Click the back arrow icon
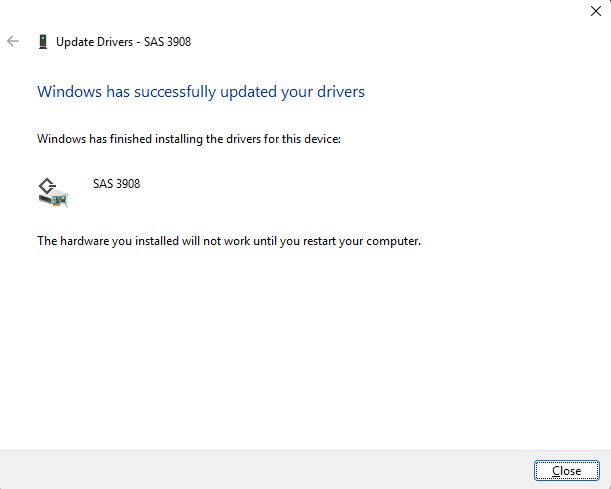This screenshot has height=489, width=611. 13,41
